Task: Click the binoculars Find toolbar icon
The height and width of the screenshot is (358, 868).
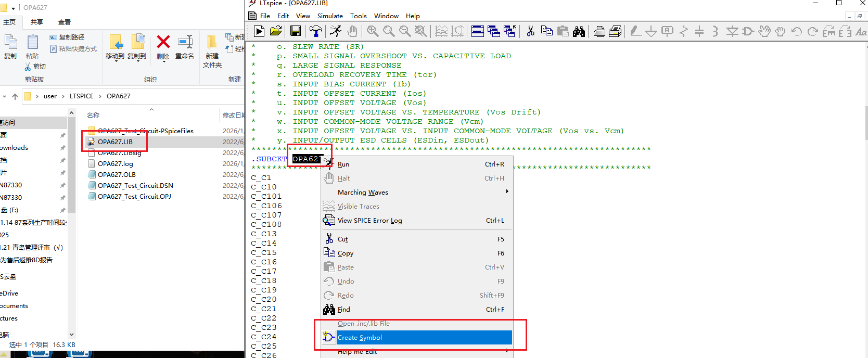Action: point(579,31)
